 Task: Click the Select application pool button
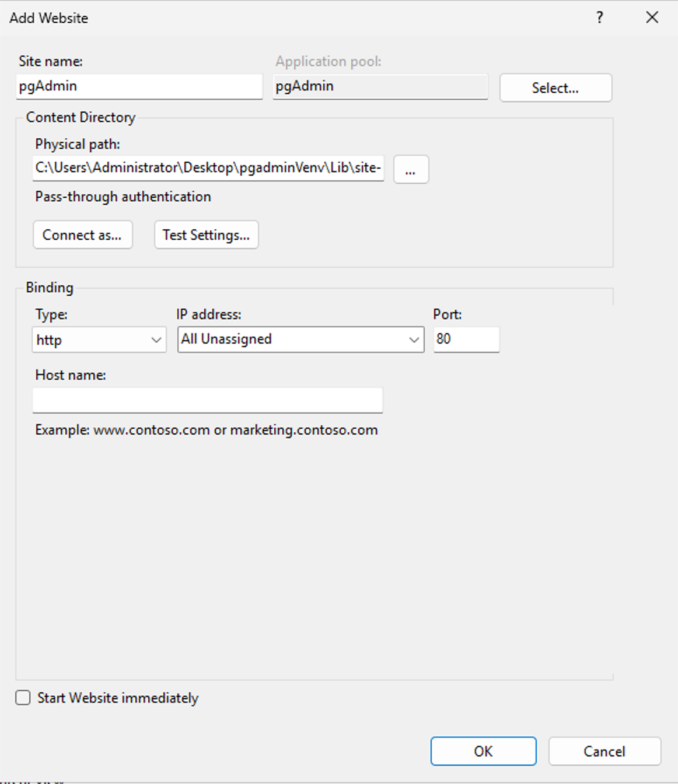click(x=555, y=88)
